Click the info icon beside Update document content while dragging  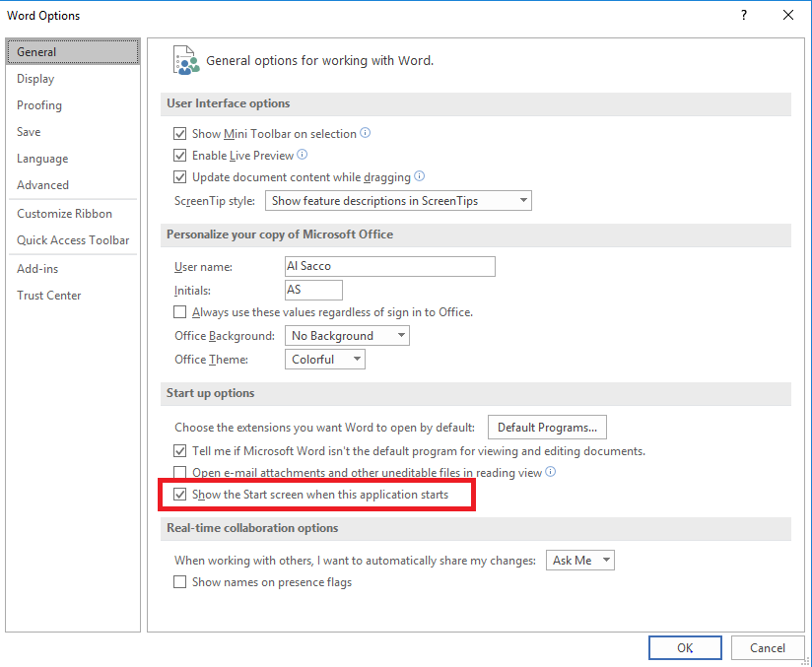click(417, 175)
